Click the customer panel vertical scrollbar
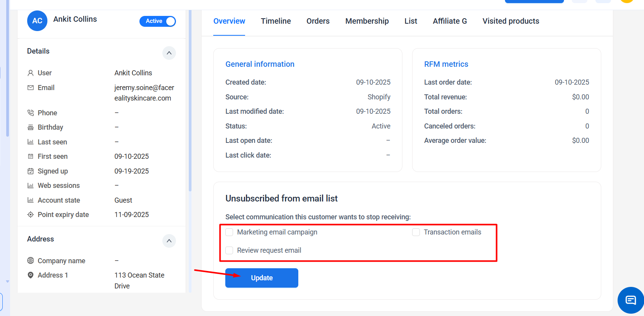Viewport: 644px width, 316px height. coord(190,101)
